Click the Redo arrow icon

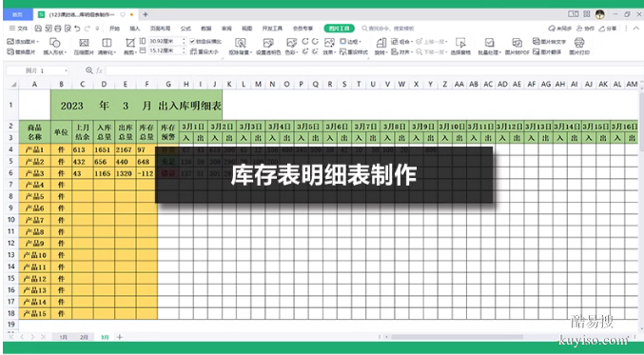88,29
